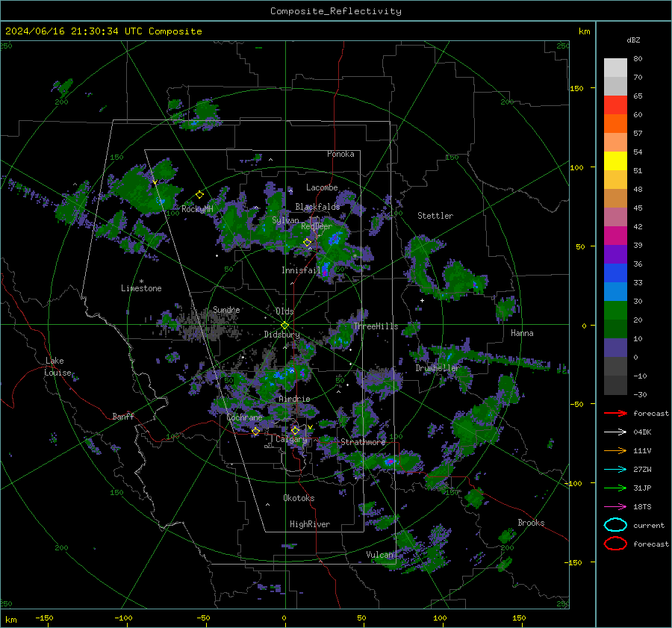Click the yellow diamond marker near Cochrane
The image size is (672, 628).
(x=256, y=431)
